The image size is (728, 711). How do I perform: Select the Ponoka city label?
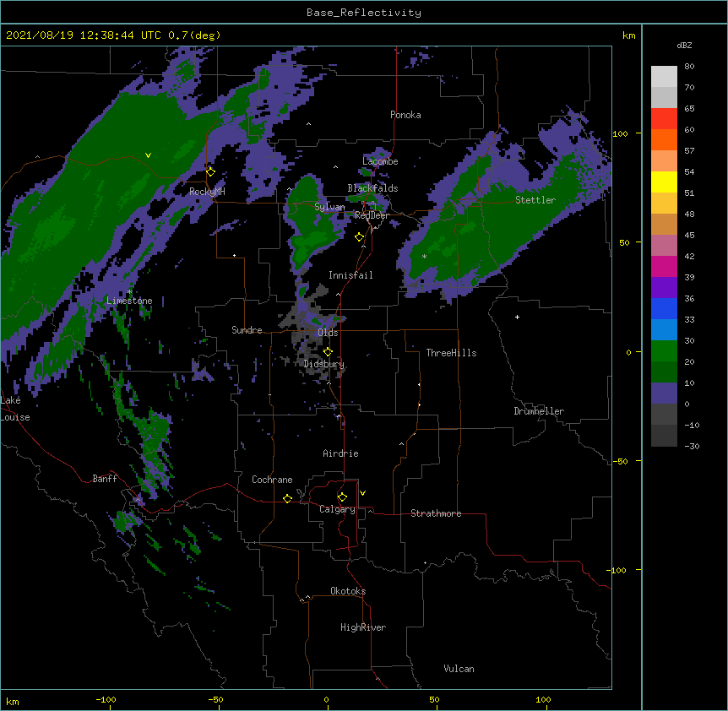pyautogui.click(x=405, y=115)
